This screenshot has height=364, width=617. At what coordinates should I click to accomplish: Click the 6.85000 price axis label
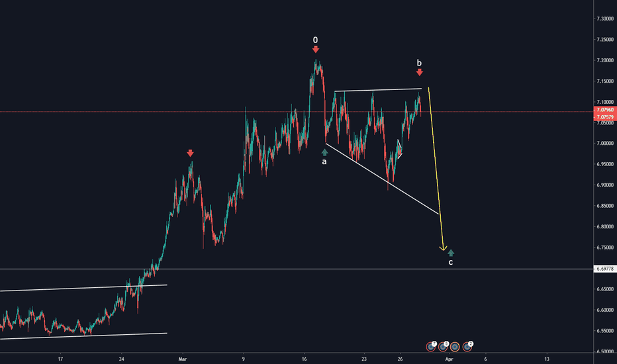(605, 206)
